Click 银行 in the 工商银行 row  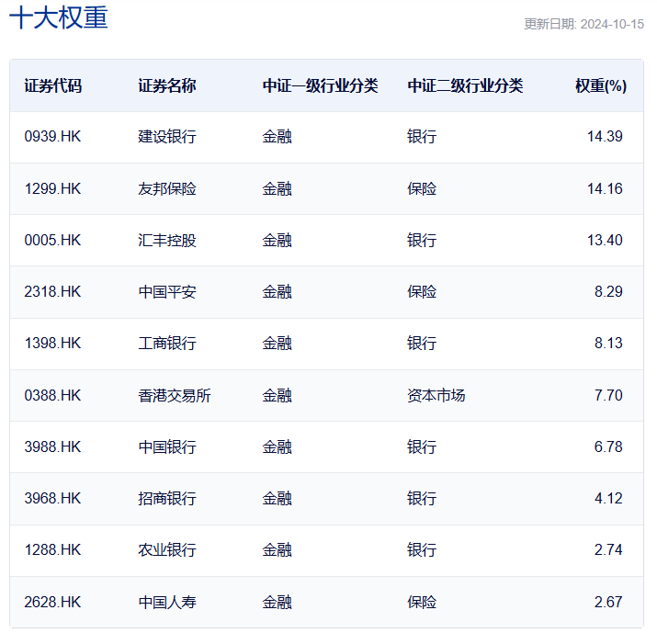click(x=422, y=344)
